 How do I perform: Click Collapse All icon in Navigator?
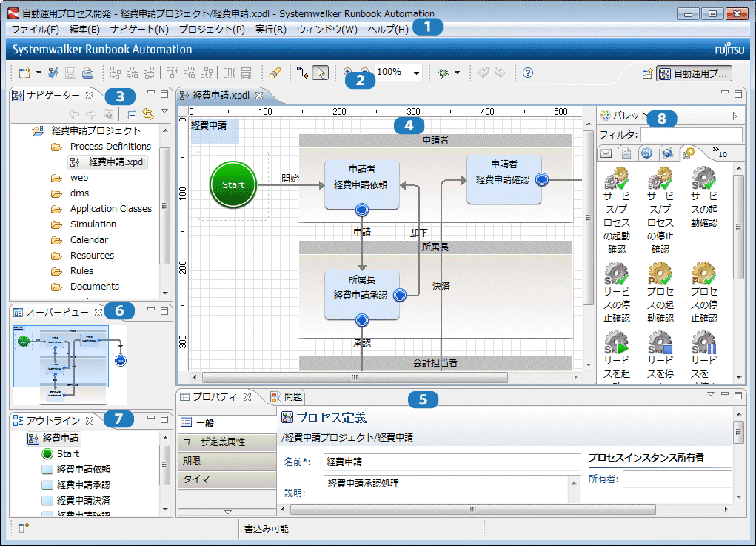(131, 114)
